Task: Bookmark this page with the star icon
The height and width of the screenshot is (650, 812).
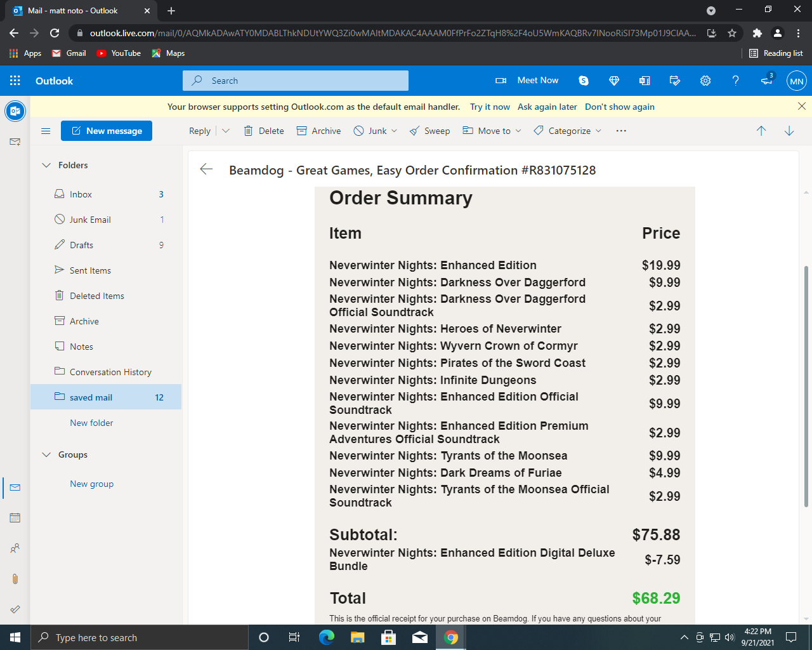Action: click(732, 33)
